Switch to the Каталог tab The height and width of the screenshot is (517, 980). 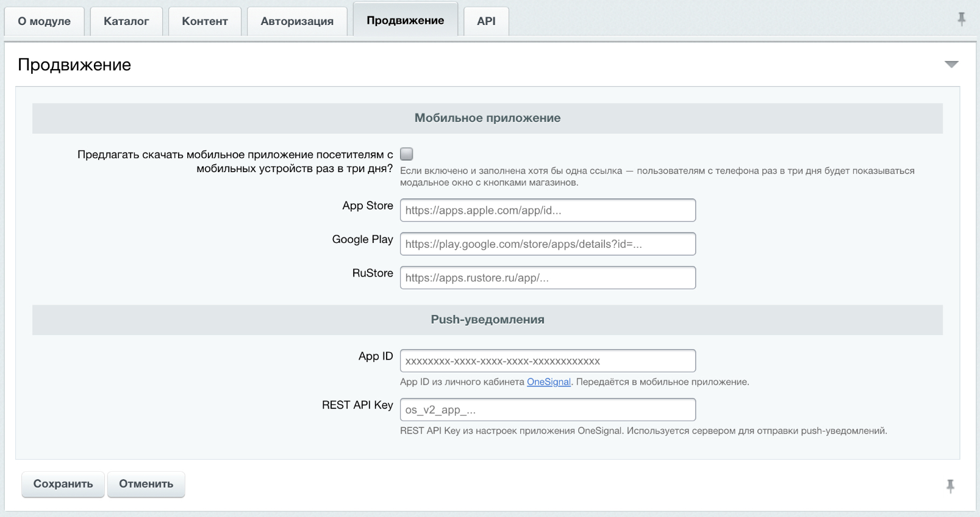pyautogui.click(x=126, y=21)
